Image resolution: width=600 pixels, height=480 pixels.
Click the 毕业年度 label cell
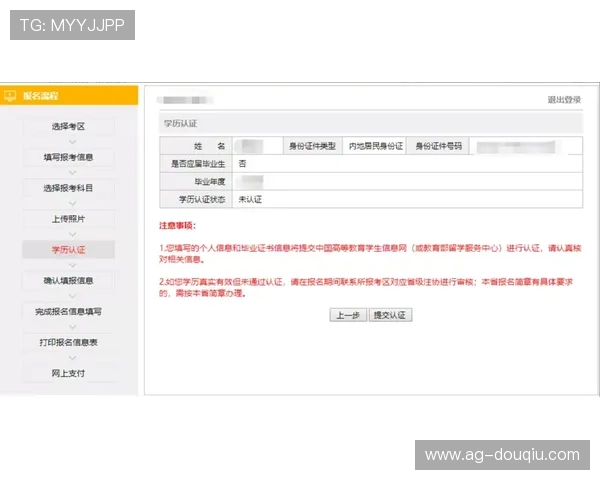pyautogui.click(x=196, y=182)
